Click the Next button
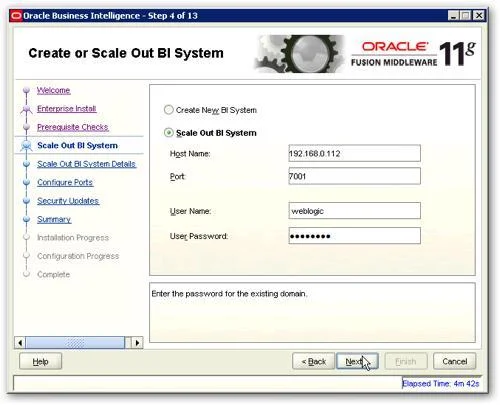The height and width of the screenshot is (405, 500). tap(357, 361)
